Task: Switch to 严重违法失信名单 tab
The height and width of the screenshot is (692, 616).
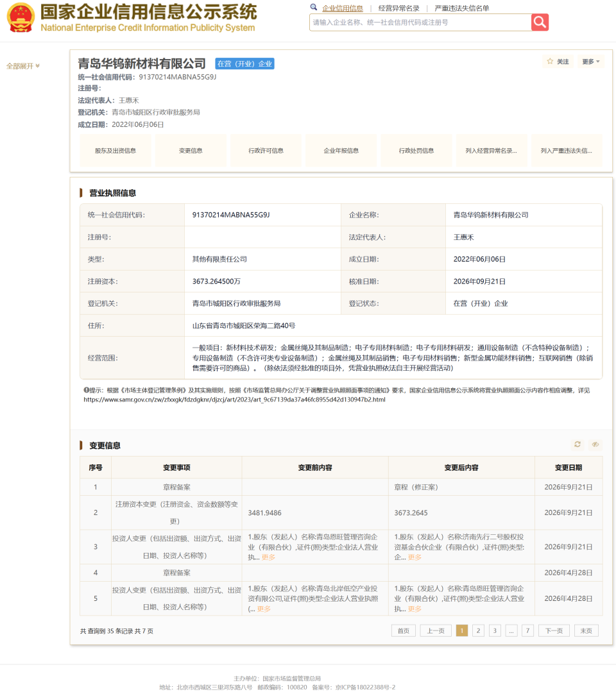Action: point(461,8)
